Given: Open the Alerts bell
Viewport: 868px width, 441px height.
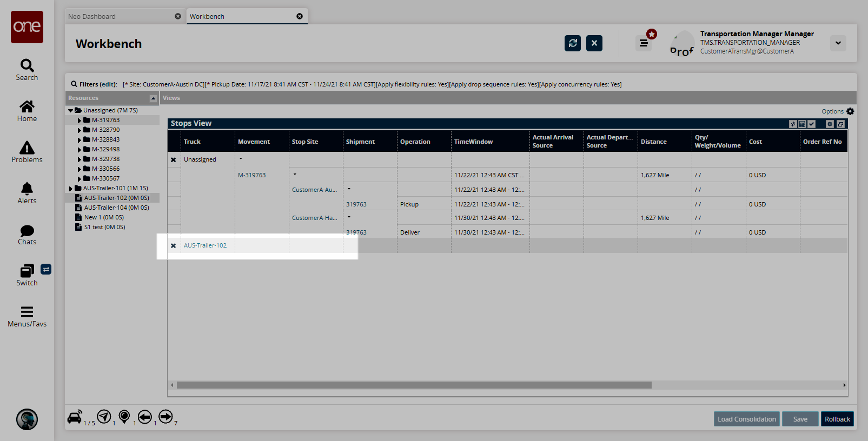Looking at the screenshot, I should [27, 193].
